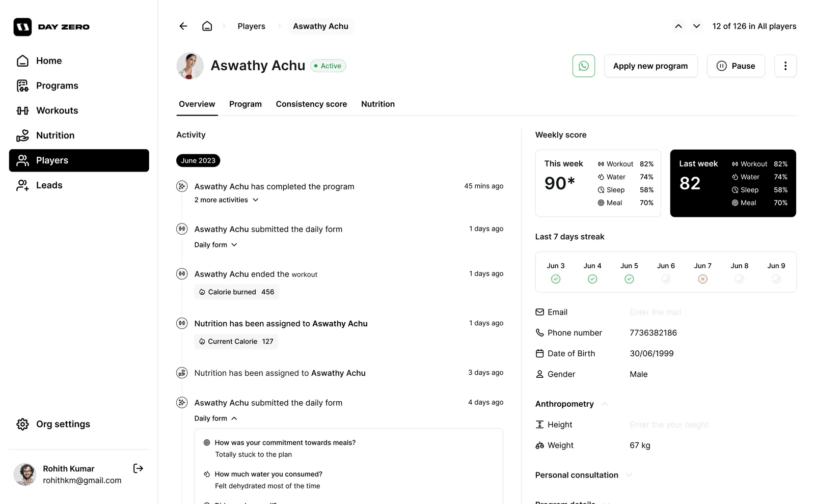The height and width of the screenshot is (504, 815).
Task: Click the back arrow
Action: tap(183, 26)
